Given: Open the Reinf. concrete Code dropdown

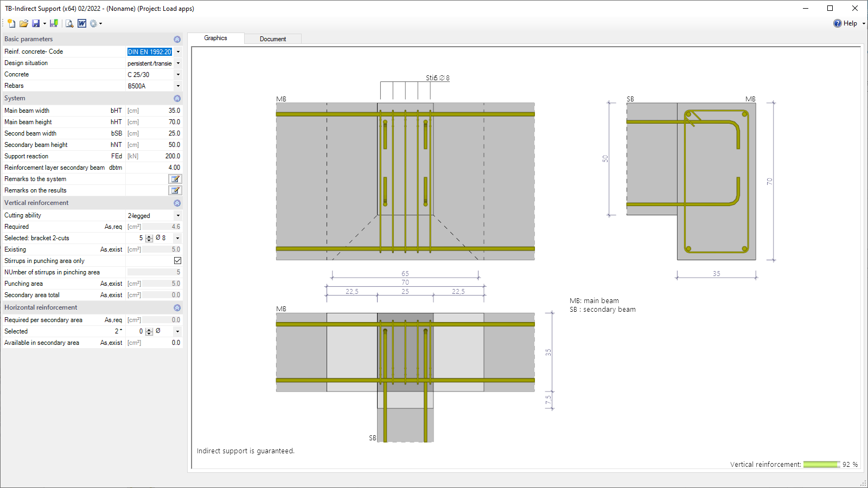Looking at the screenshot, I should coord(178,52).
